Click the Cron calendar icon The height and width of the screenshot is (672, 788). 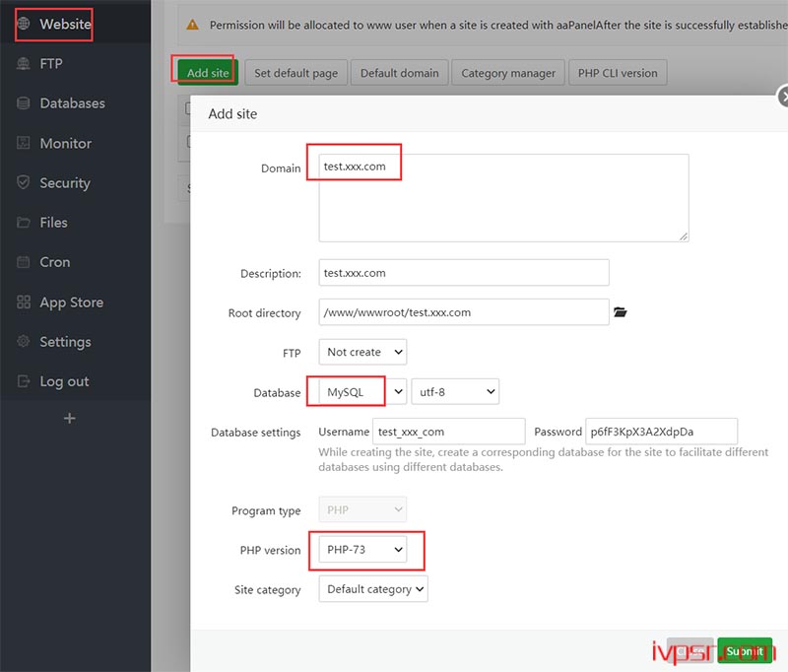(x=24, y=262)
